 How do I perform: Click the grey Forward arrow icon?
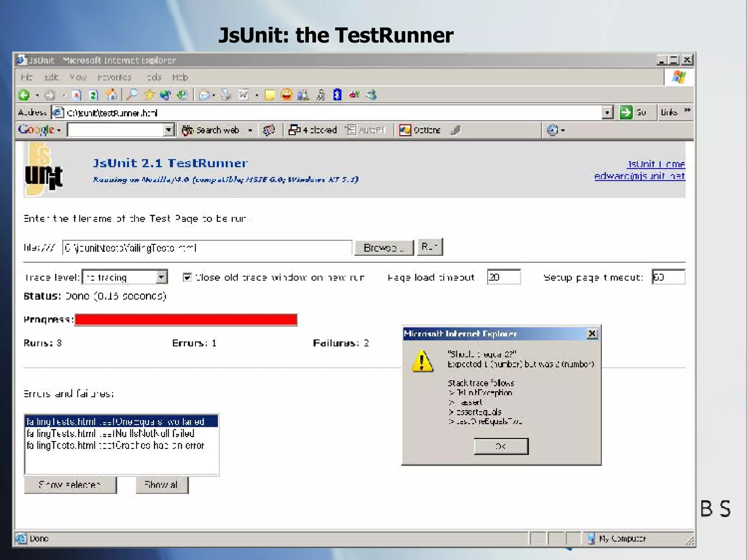click(50, 95)
